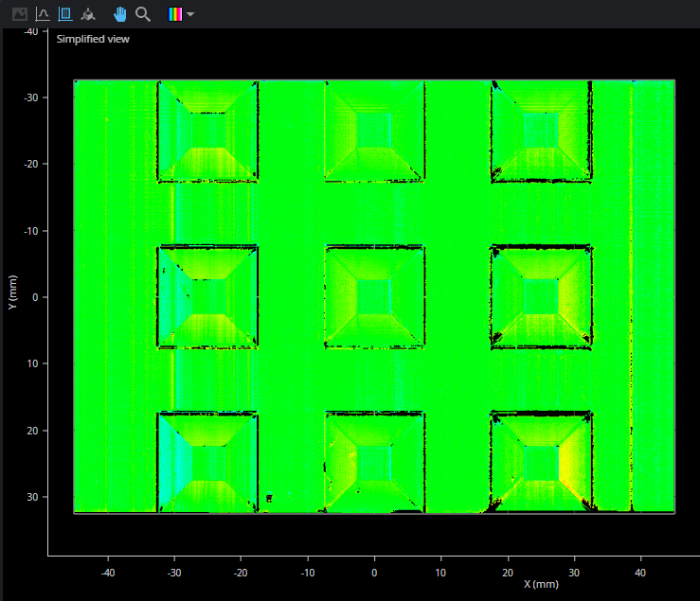Switch to the profile curve view
The image size is (700, 601).
coord(43,14)
